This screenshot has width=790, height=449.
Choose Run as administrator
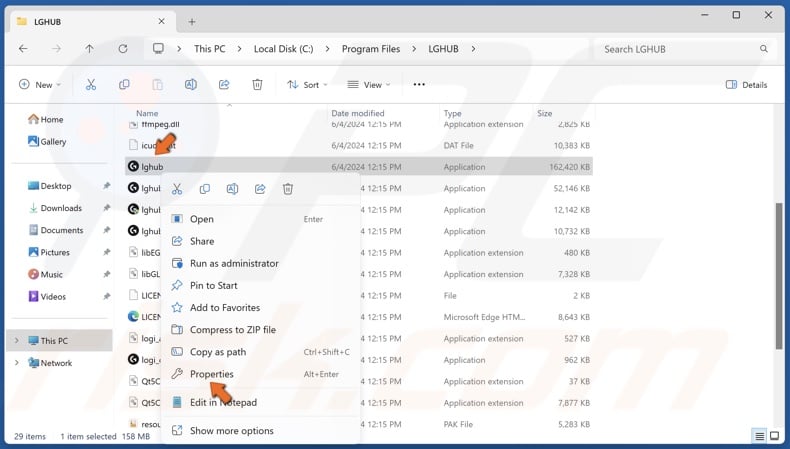point(234,263)
